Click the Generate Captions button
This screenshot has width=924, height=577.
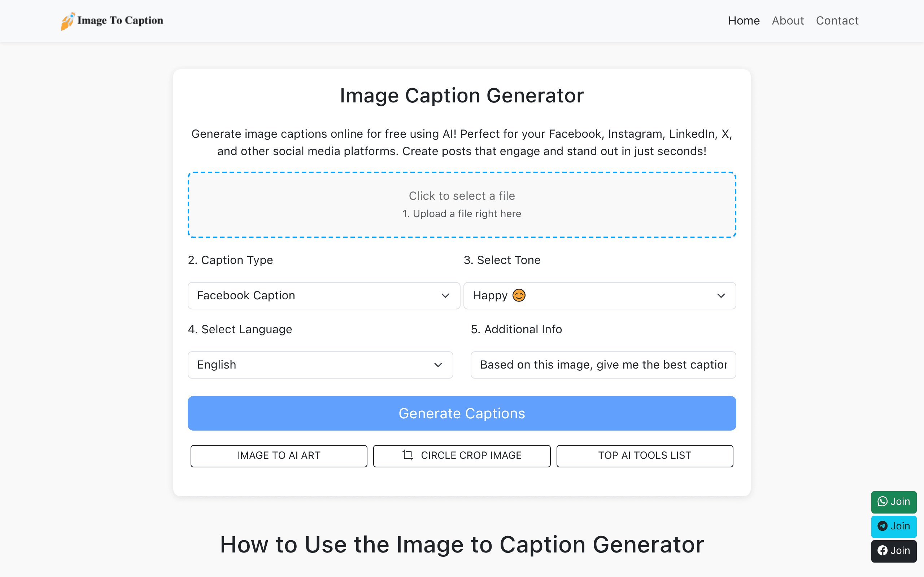click(x=462, y=413)
